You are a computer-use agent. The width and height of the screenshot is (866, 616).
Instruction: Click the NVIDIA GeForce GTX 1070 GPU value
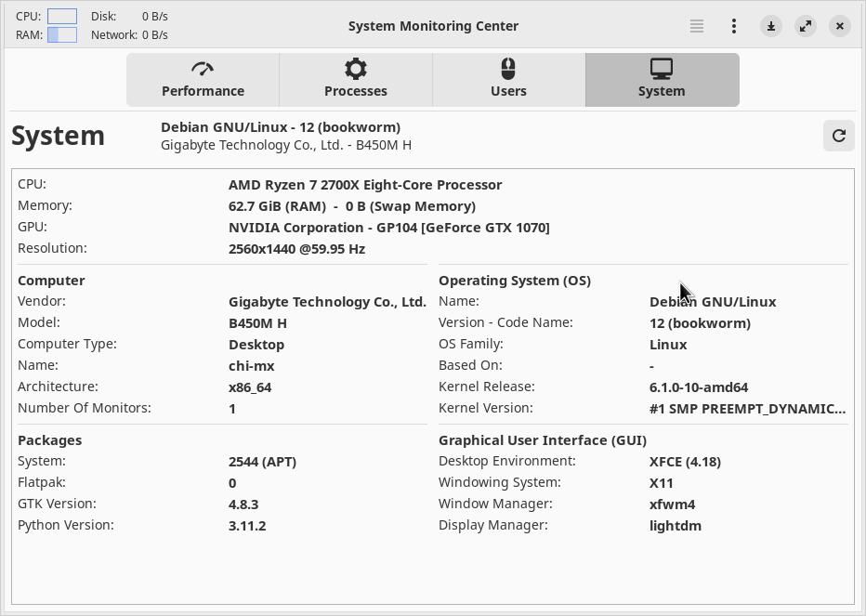[388, 228]
